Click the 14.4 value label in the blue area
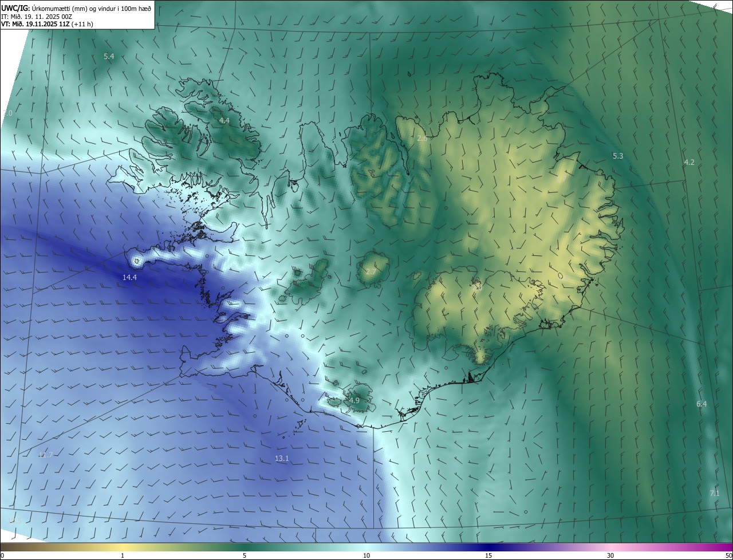 (130, 278)
